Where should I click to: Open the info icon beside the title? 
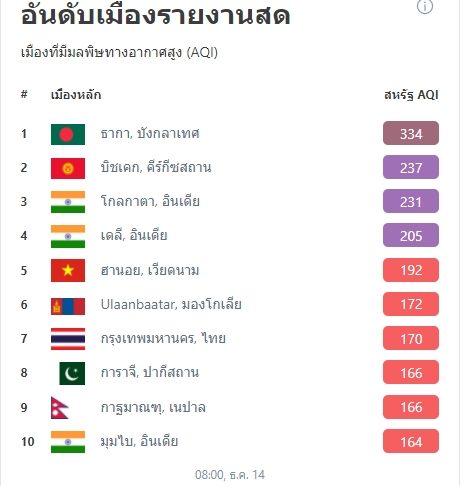(425, 6)
